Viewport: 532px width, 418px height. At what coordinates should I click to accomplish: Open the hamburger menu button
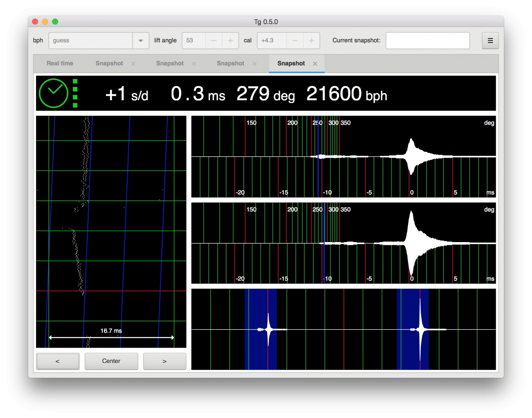[x=490, y=41]
